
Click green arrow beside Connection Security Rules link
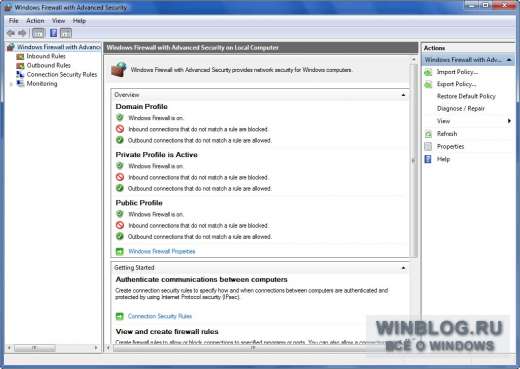point(120,316)
